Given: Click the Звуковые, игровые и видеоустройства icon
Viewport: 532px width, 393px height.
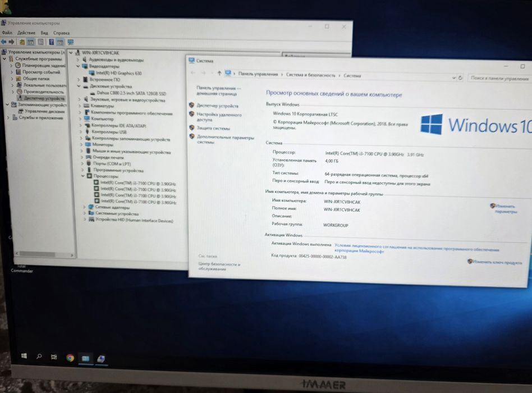Looking at the screenshot, I should coord(86,99).
